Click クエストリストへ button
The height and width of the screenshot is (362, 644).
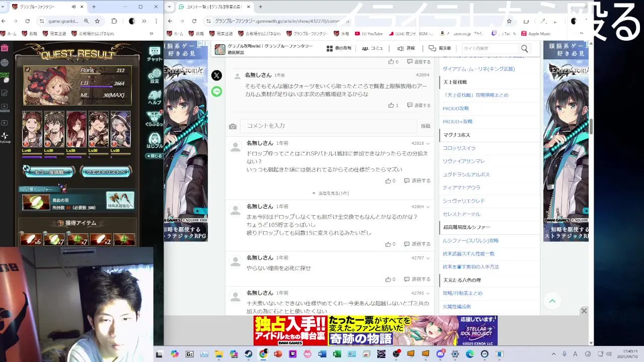tap(106, 172)
